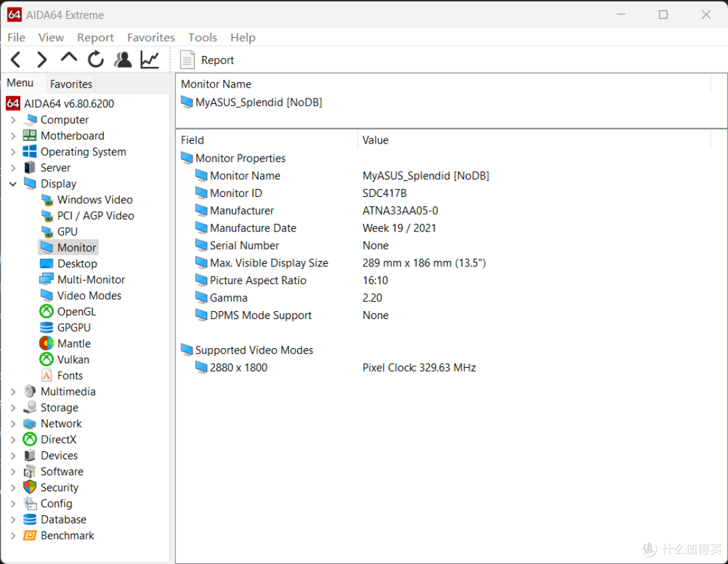Screen dimensions: 728x564
Task: Open the Report menu
Action: pyautogui.click(x=95, y=37)
